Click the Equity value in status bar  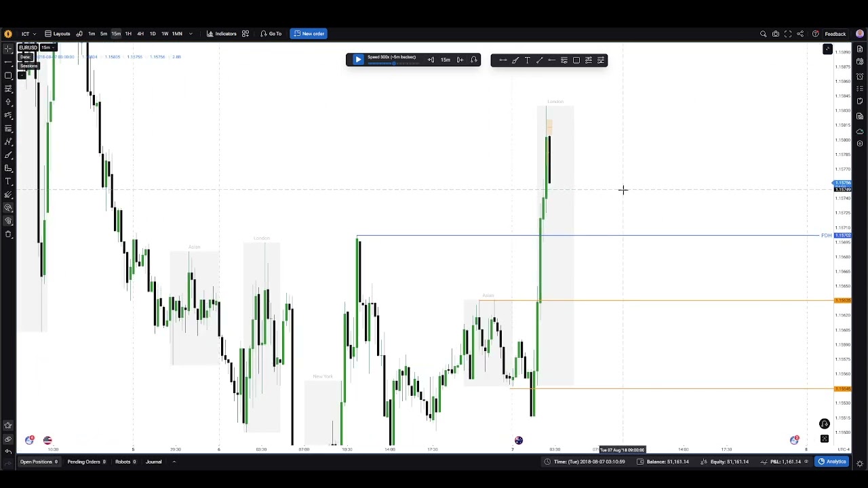[x=729, y=462]
